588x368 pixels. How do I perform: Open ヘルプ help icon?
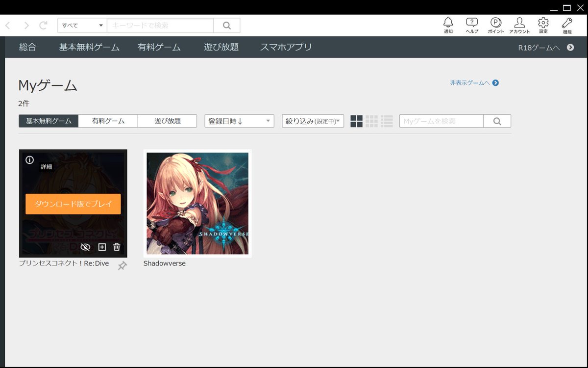point(472,25)
